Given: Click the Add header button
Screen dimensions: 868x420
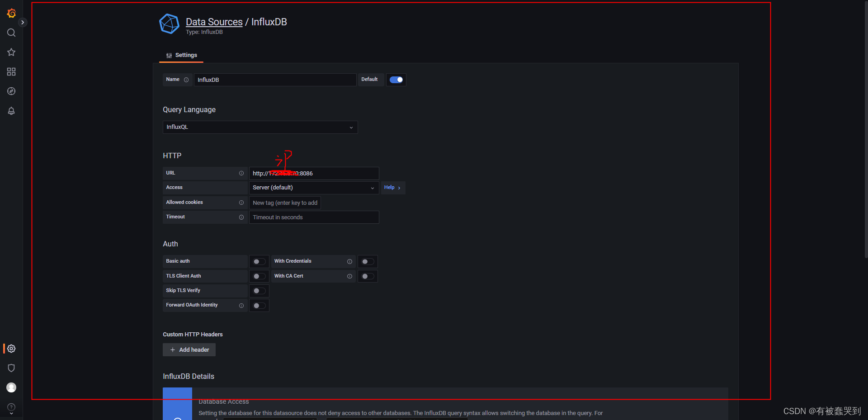Looking at the screenshot, I should click(x=189, y=349).
